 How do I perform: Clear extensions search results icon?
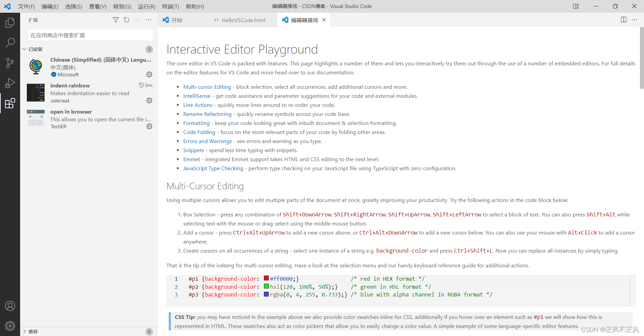point(138,20)
